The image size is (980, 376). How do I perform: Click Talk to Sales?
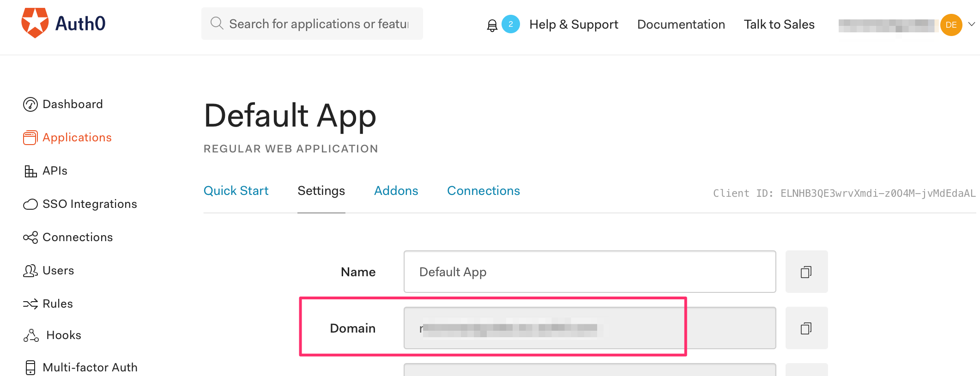(x=779, y=24)
